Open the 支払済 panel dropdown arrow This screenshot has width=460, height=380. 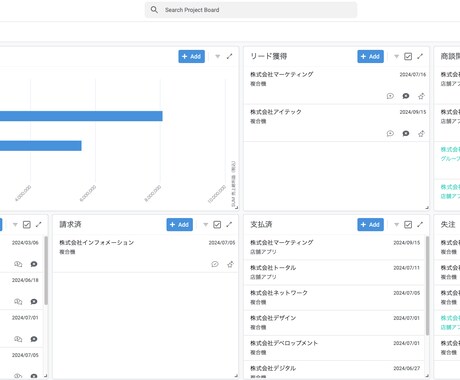[396, 225]
